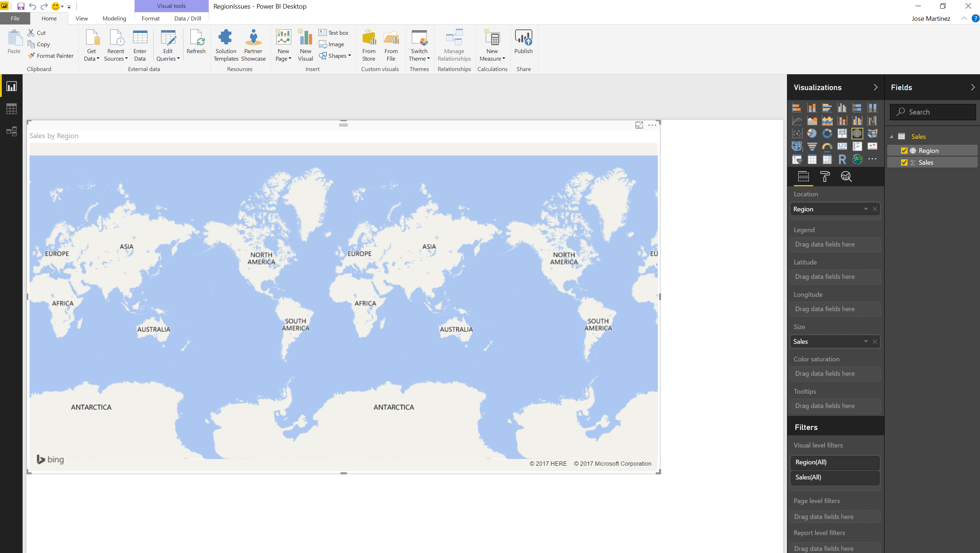The width and height of the screenshot is (980, 553).
Task: Select the line chart visualization
Action: [x=797, y=121]
